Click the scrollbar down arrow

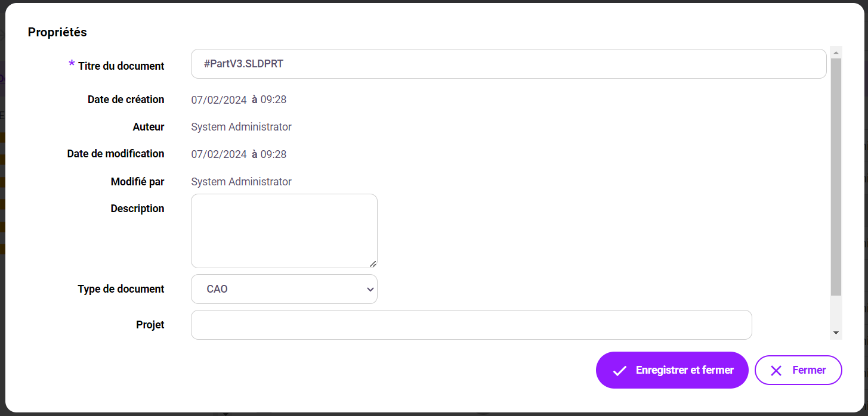(836, 333)
